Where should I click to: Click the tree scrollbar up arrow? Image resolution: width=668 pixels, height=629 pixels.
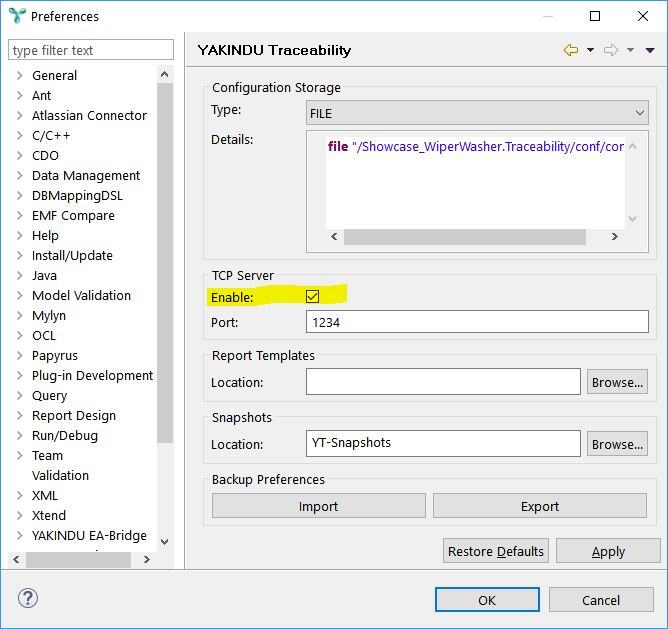(164, 75)
